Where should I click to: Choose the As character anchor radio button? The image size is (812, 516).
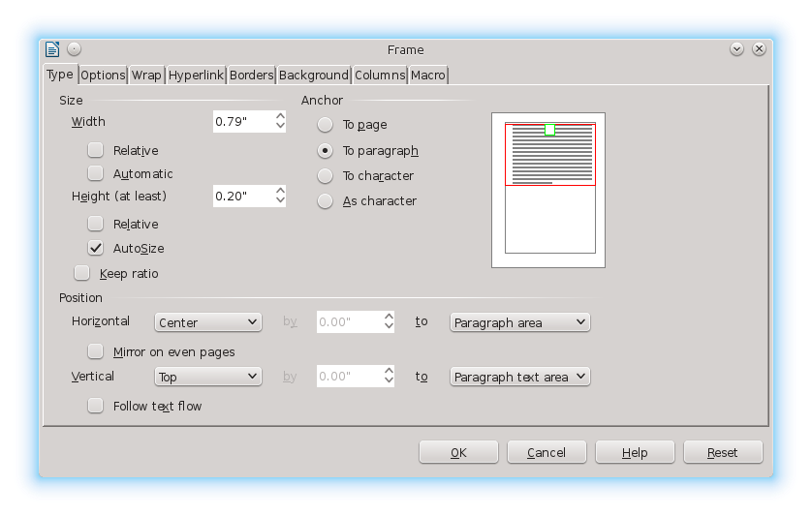click(325, 200)
